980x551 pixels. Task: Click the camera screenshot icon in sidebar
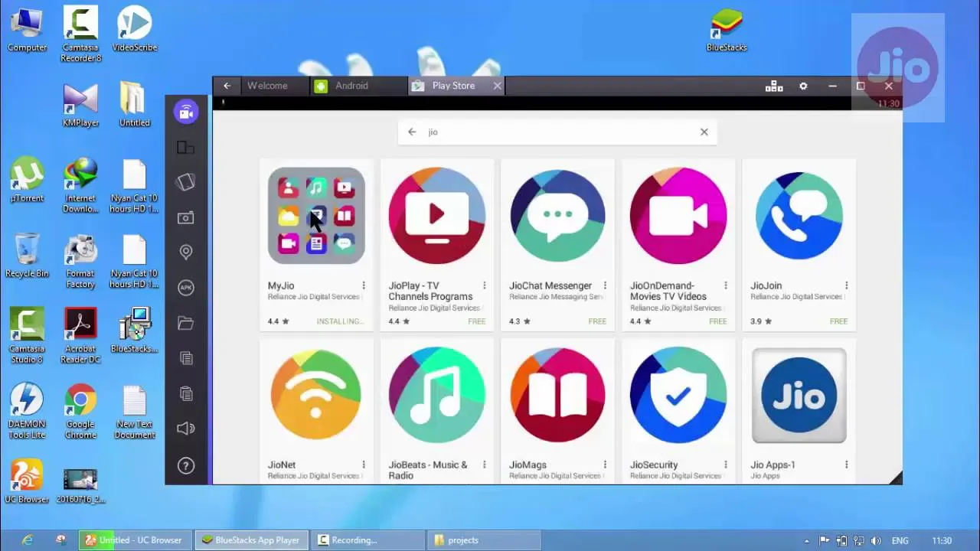click(x=185, y=218)
